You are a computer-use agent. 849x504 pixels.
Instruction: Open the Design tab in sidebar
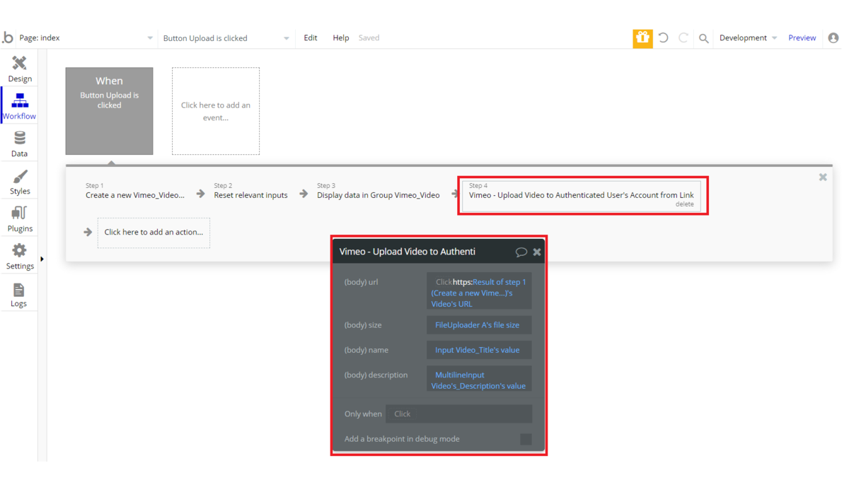pos(20,69)
